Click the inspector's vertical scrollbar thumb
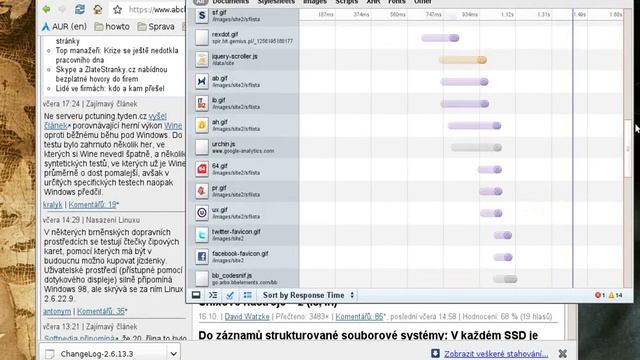 coord(628,149)
